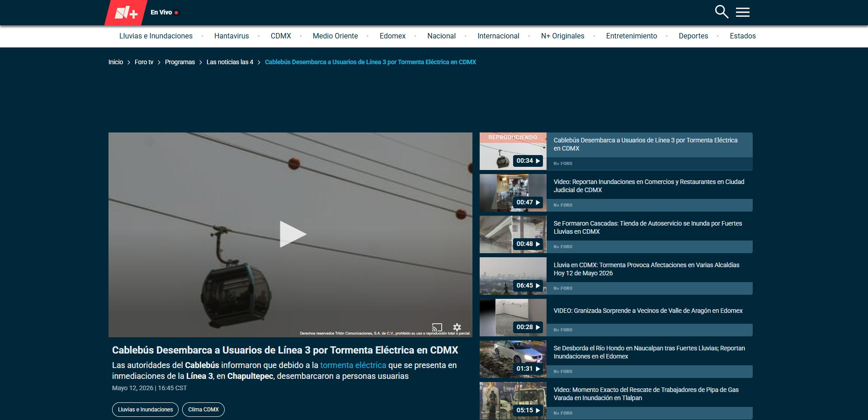Click the Lluvias e Inundaciones tag button
Screen dimensions: 868x420
pyautogui.click(x=145, y=410)
